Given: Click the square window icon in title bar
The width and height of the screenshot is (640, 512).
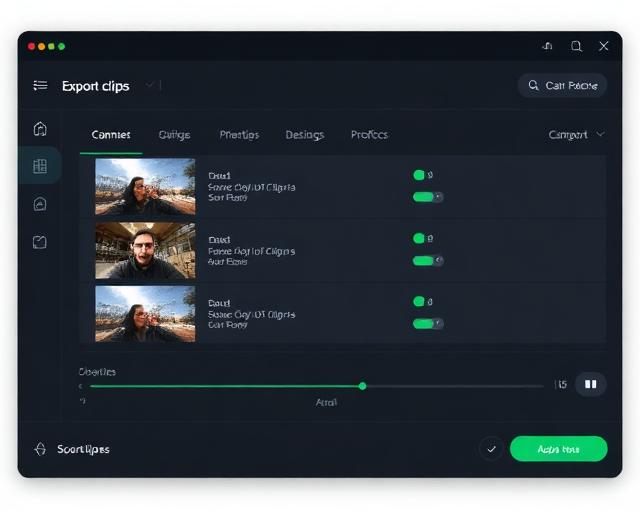Looking at the screenshot, I should pos(576,46).
